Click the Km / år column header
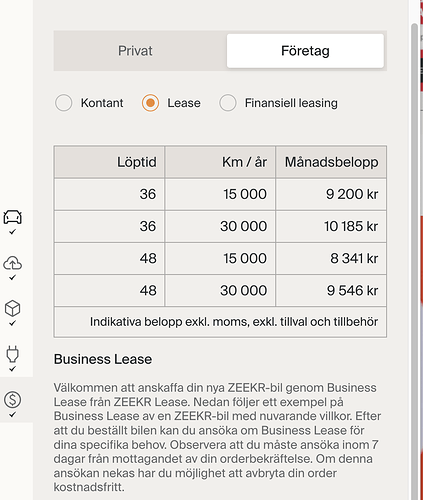The width and height of the screenshot is (423, 500). (x=220, y=162)
